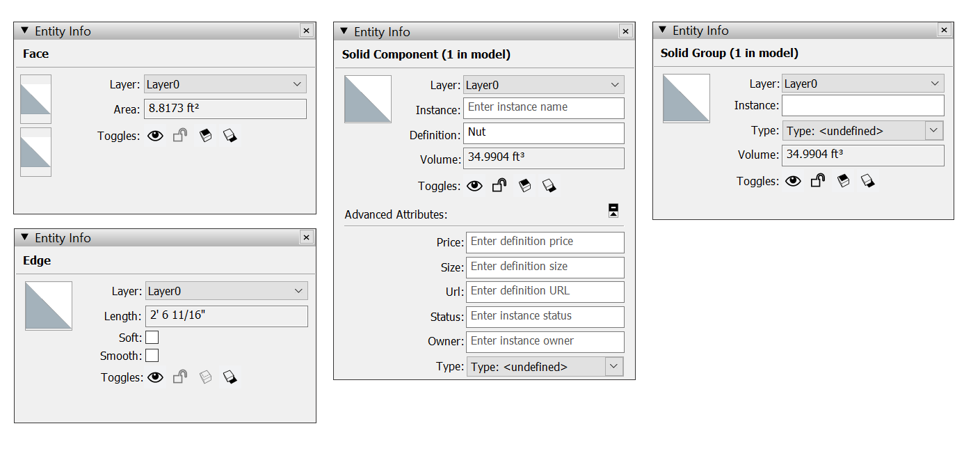980x449 pixels.
Task: Collapse Solid Group Entity Info triangle
Action: pos(663,31)
